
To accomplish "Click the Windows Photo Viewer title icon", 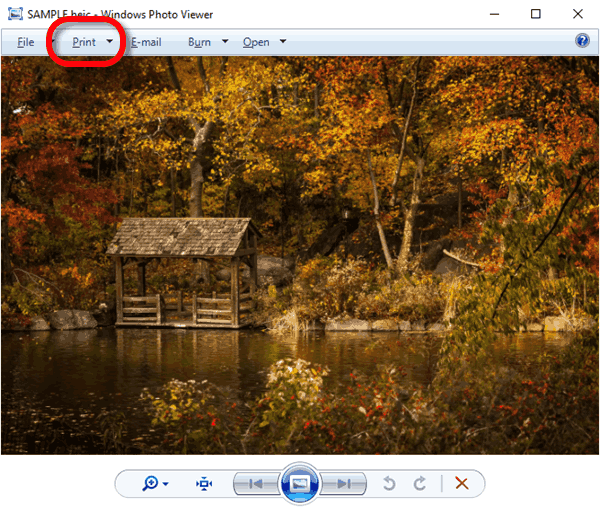I will [15, 14].
